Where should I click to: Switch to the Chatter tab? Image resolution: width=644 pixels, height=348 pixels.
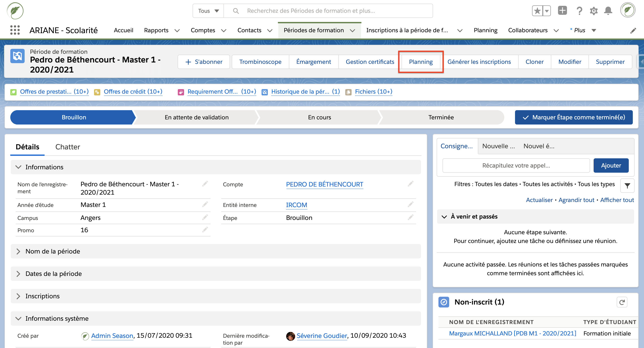pyautogui.click(x=67, y=147)
